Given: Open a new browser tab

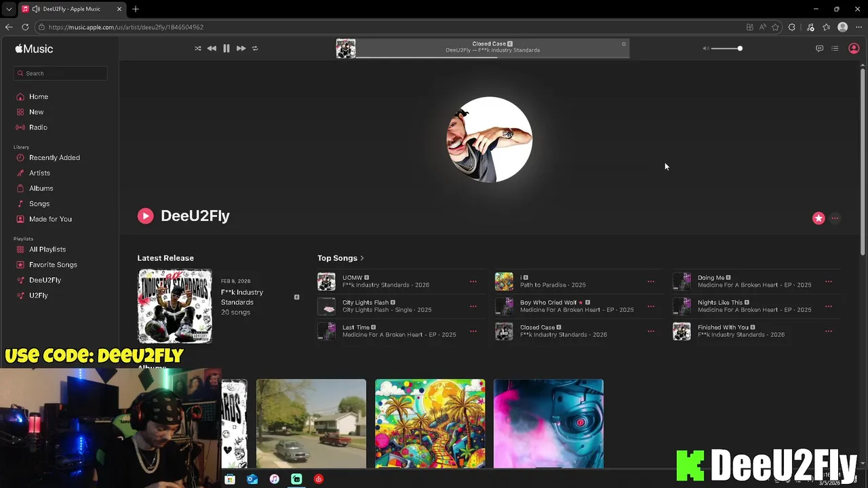Looking at the screenshot, I should point(136,9).
